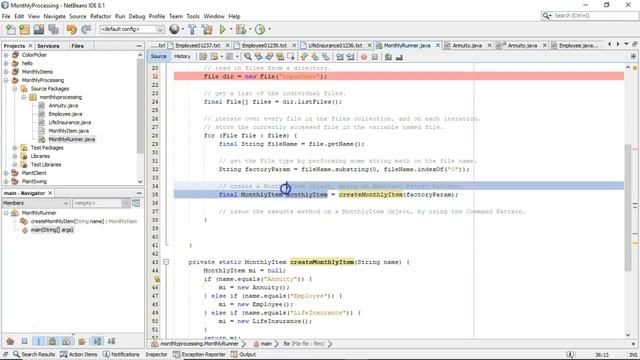Click the Find Selection magnifier icon in editor toolbar
The width and height of the screenshot is (640, 360).
pyautogui.click(x=247, y=57)
